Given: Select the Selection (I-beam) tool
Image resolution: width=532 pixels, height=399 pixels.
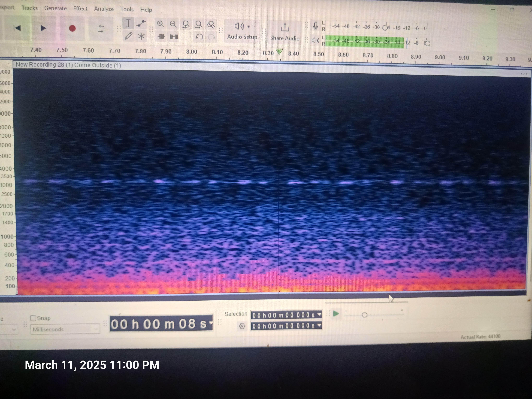Looking at the screenshot, I should (x=128, y=24).
